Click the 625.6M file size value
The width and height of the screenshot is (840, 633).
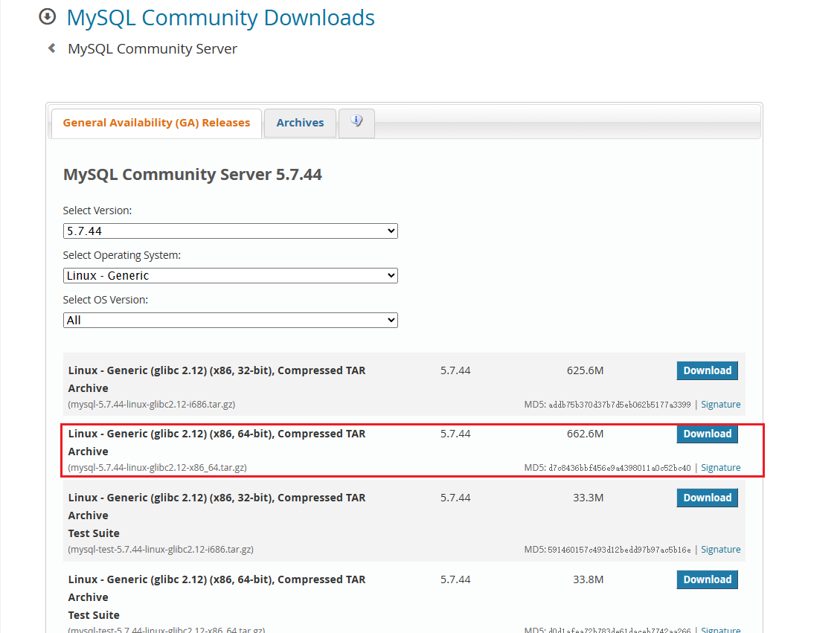(585, 370)
